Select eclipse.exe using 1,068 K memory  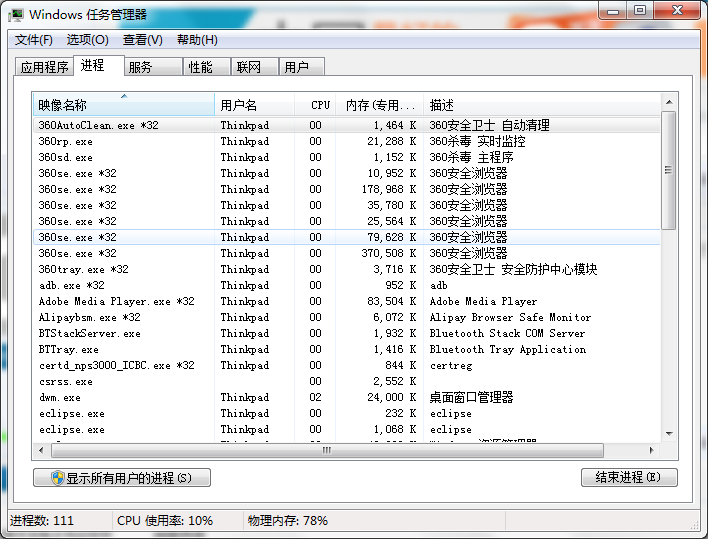tap(347, 430)
